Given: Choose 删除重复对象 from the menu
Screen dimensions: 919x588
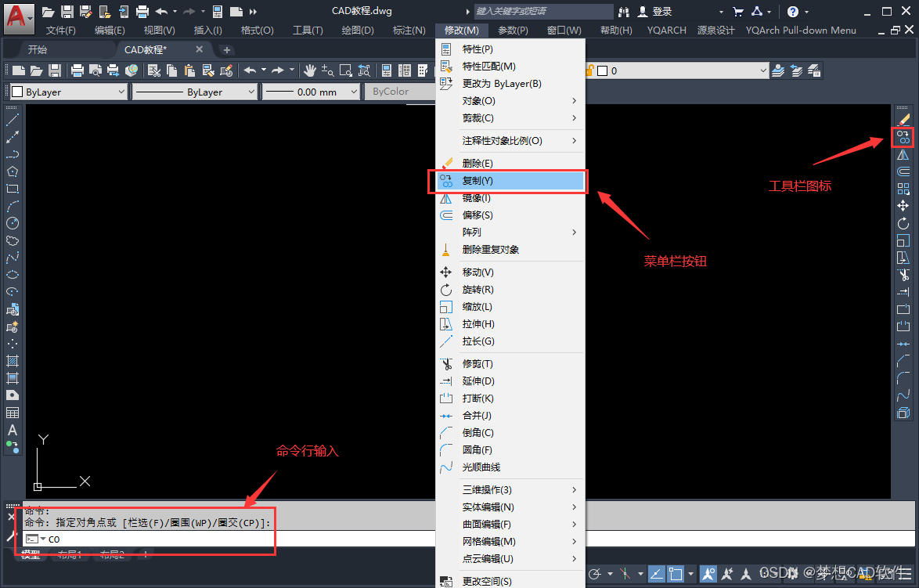Looking at the screenshot, I should pyautogui.click(x=510, y=250).
